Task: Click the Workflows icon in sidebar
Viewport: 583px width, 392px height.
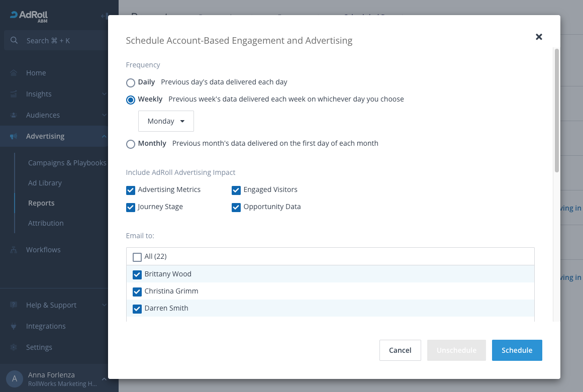Action: pos(14,250)
